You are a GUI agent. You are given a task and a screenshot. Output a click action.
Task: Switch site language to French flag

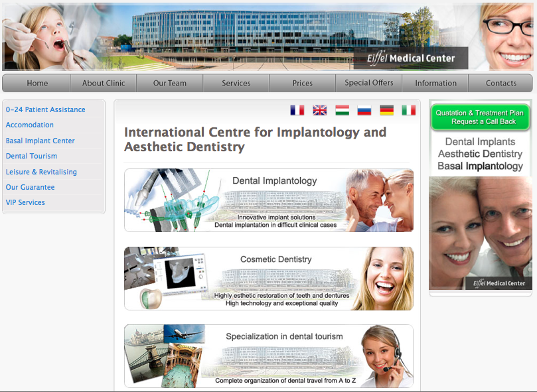coord(297,110)
